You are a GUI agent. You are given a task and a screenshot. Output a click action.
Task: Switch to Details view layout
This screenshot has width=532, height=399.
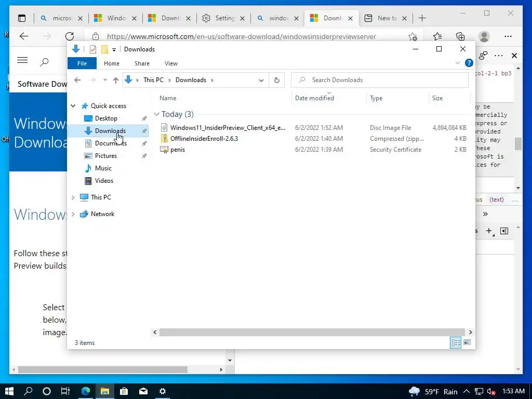(455, 342)
